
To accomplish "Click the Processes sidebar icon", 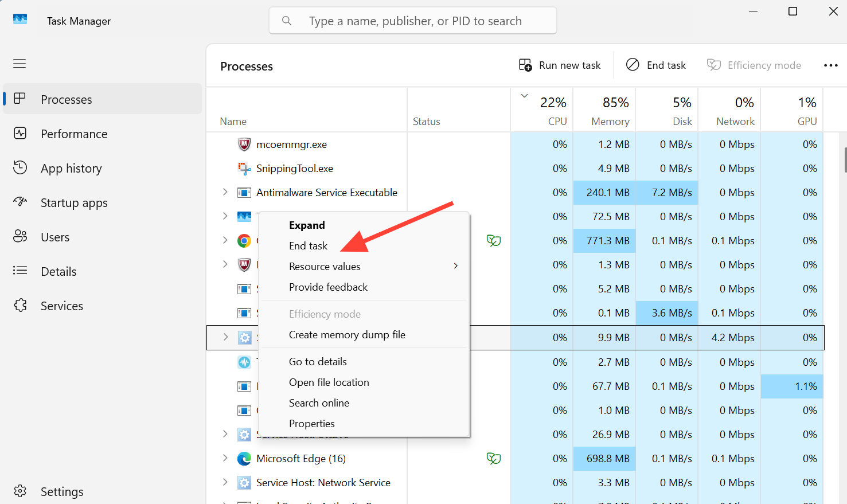I will (x=20, y=99).
